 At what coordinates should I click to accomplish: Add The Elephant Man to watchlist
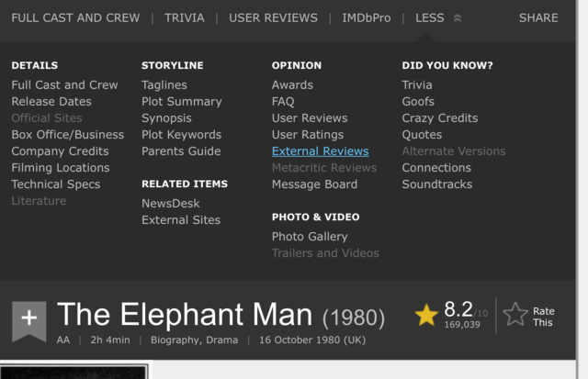coord(28,318)
